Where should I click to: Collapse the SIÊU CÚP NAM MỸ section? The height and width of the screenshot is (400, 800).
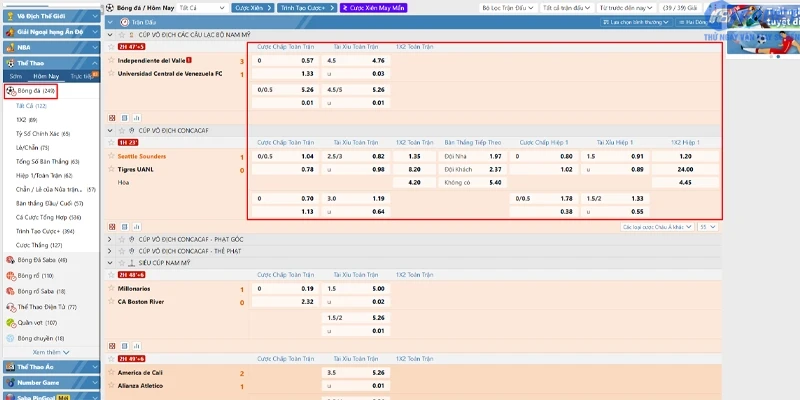point(110,263)
